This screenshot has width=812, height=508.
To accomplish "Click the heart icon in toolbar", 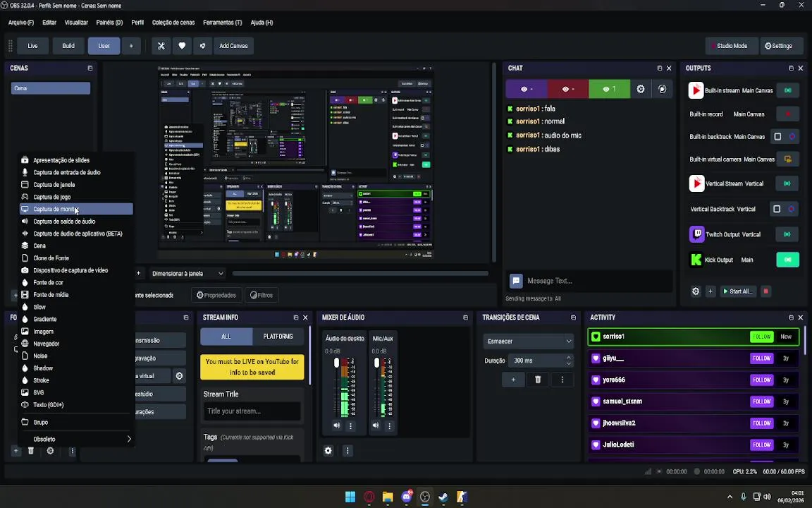I will click(x=182, y=46).
